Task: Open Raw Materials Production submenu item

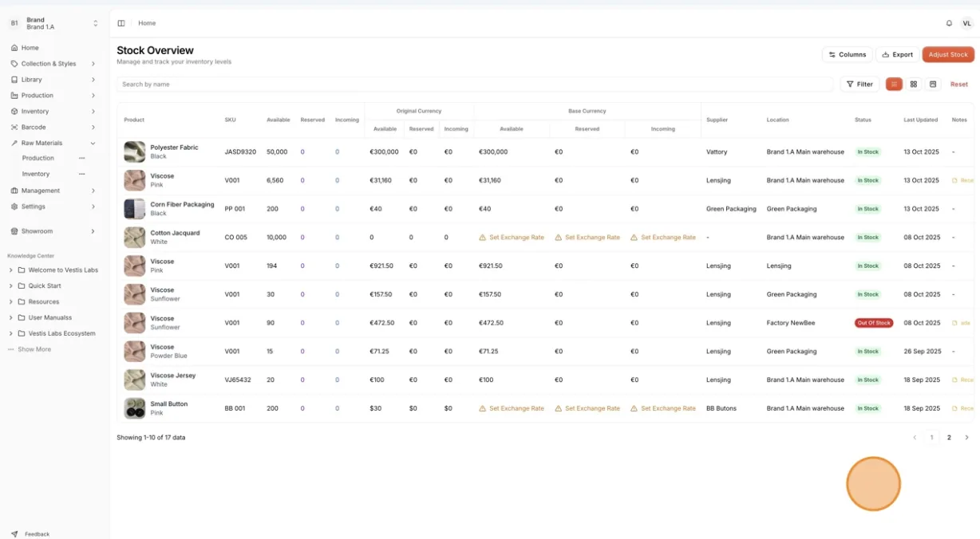Action: [x=38, y=158]
